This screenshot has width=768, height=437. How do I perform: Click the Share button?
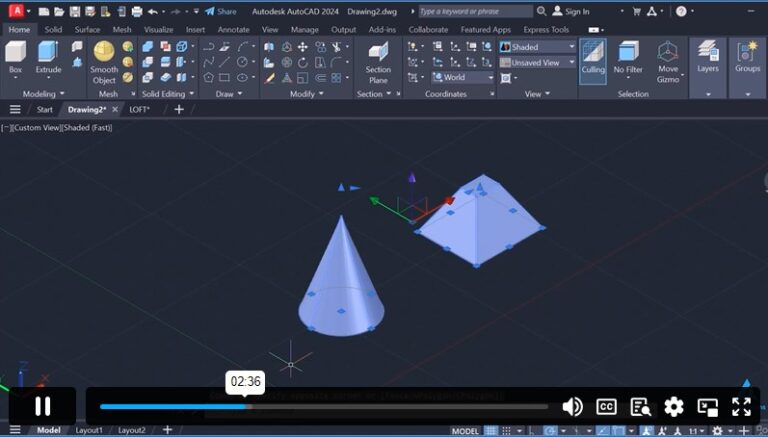coord(220,11)
